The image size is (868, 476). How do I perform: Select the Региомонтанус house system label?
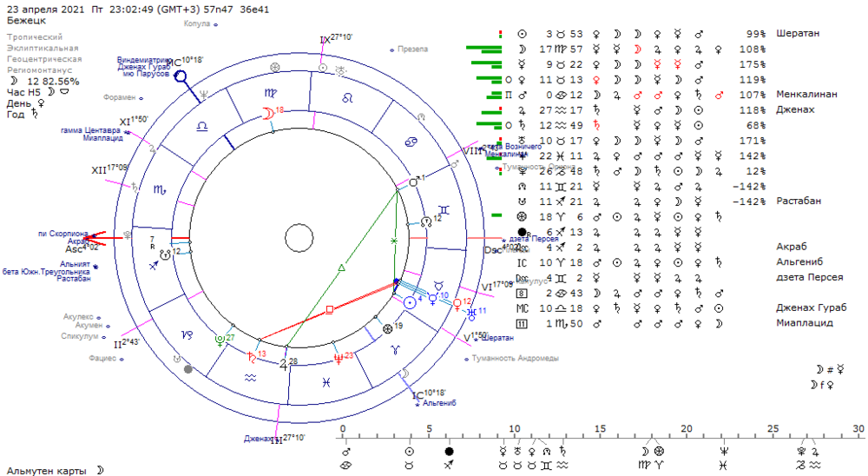coord(39,70)
